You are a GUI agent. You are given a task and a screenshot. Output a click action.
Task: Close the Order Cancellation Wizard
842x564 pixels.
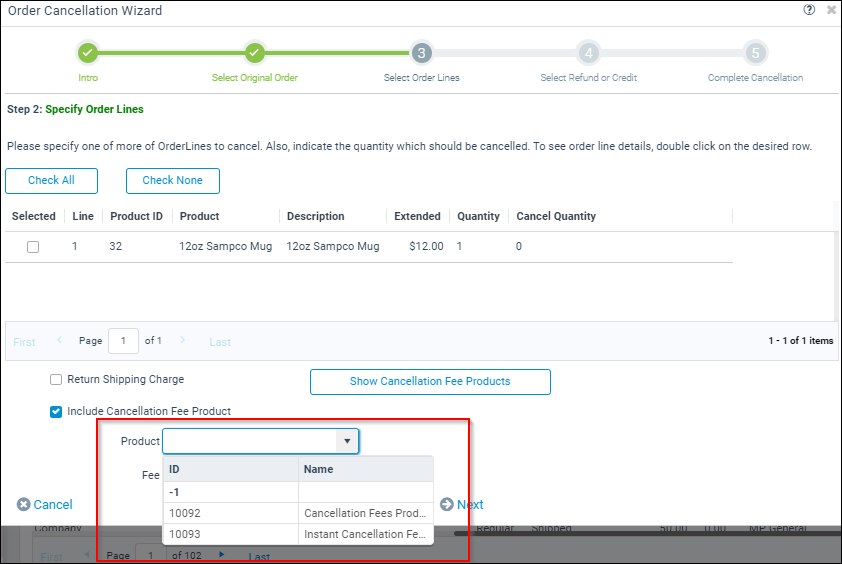point(831,10)
